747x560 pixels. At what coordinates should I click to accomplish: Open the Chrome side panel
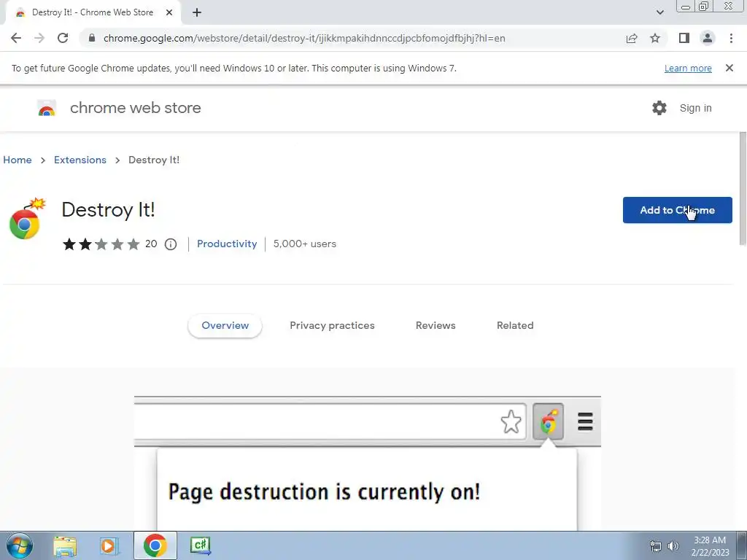[684, 38]
